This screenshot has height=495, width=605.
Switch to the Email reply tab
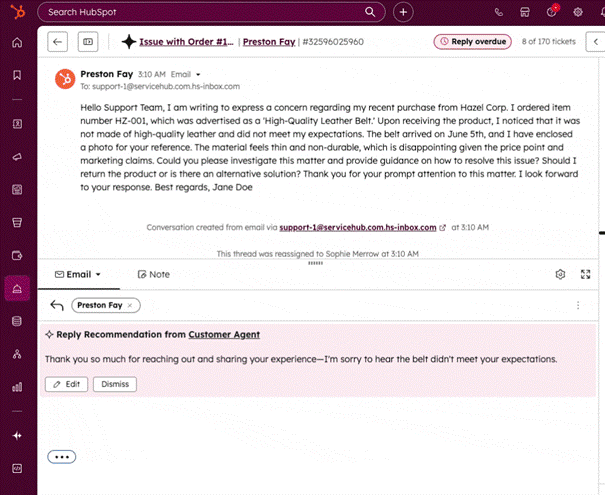78,274
